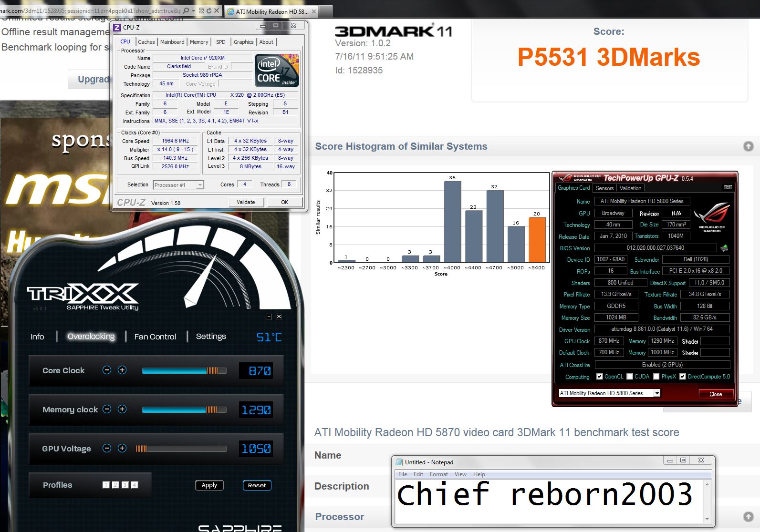Open address bar dropdown arrow in browser
The image size is (760, 532).
(x=193, y=10)
